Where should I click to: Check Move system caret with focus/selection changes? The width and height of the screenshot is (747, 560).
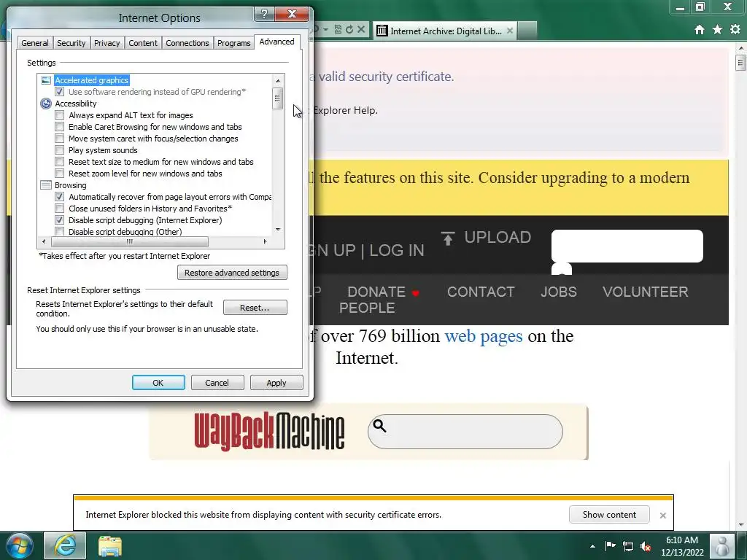click(60, 138)
